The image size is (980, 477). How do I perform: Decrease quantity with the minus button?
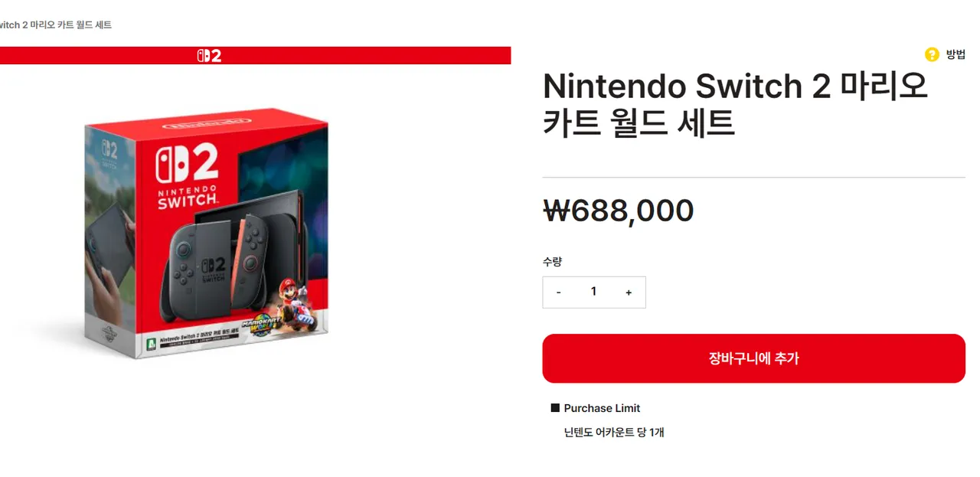pos(559,292)
